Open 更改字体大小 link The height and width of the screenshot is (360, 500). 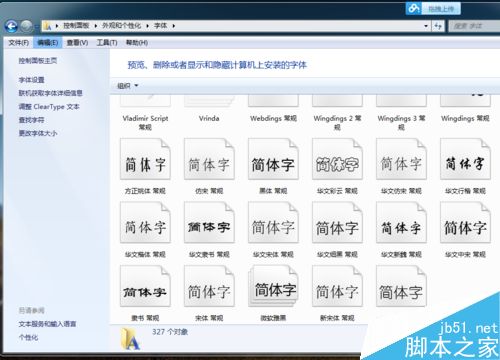[x=38, y=133]
